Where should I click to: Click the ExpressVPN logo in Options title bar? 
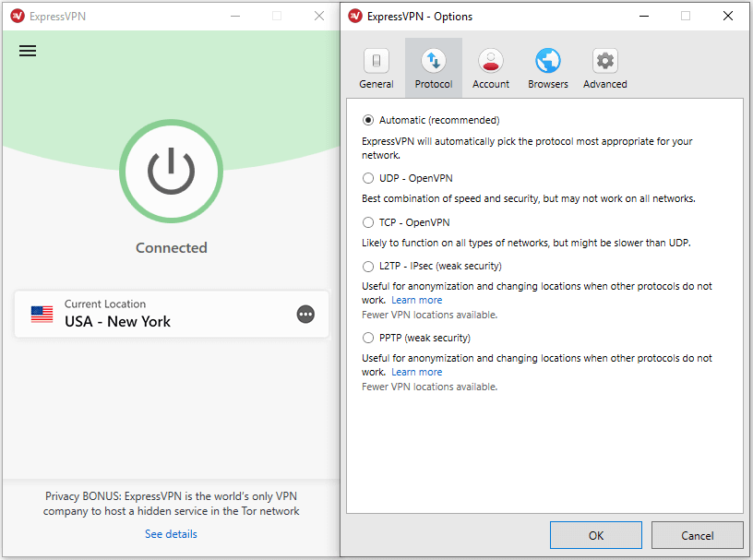(355, 17)
